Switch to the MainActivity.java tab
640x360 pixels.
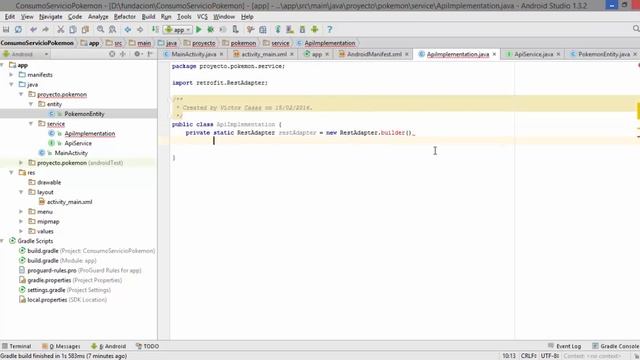pos(193,54)
